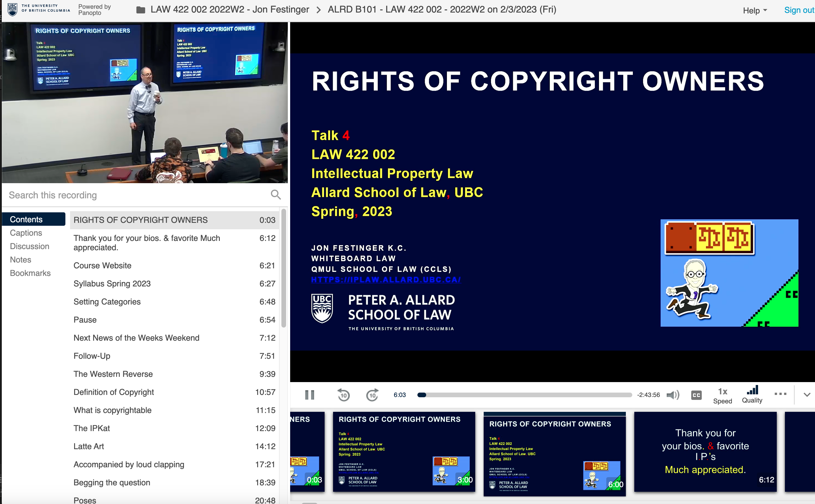This screenshot has width=815, height=504.
Task: Jump to Follow-Up at 7:51
Action: point(175,356)
